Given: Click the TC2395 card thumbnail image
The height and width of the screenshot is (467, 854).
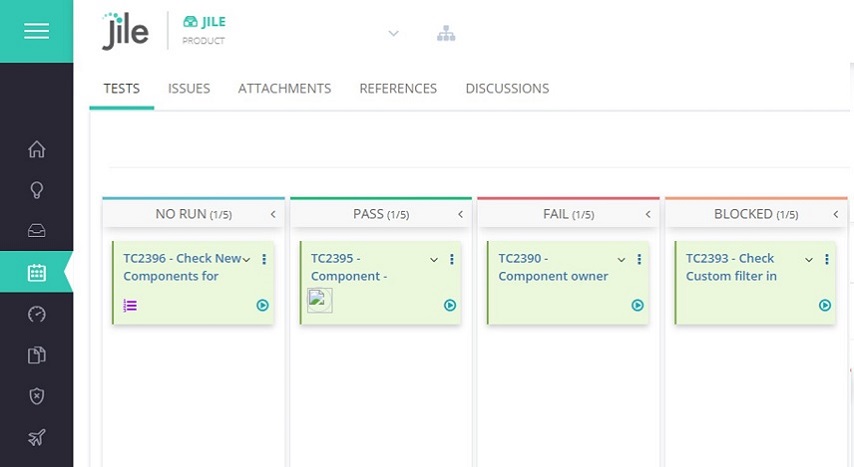Looking at the screenshot, I should pyautogui.click(x=319, y=300).
